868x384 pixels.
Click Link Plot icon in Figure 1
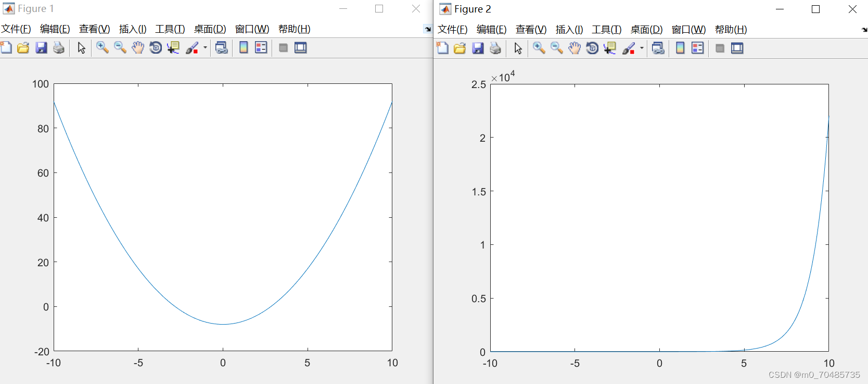click(222, 48)
